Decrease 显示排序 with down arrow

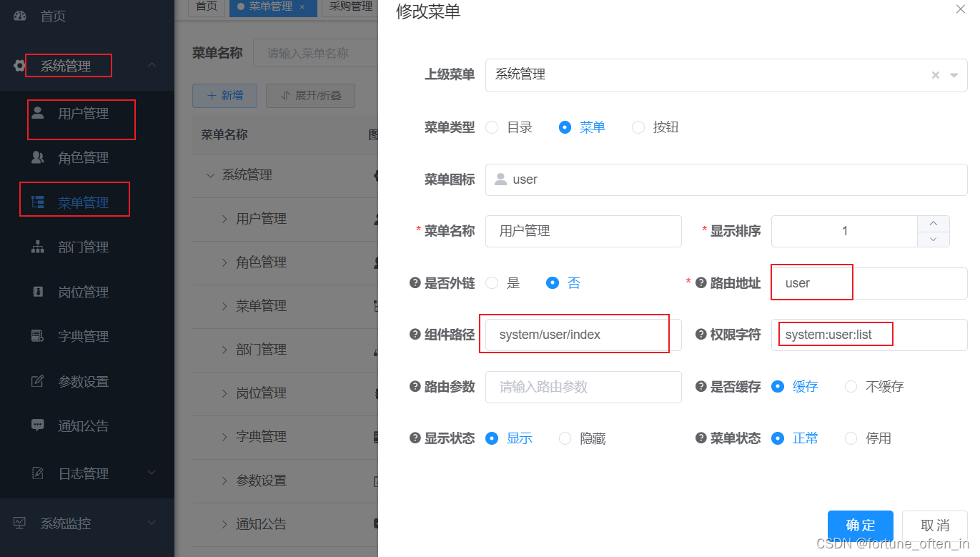(934, 239)
